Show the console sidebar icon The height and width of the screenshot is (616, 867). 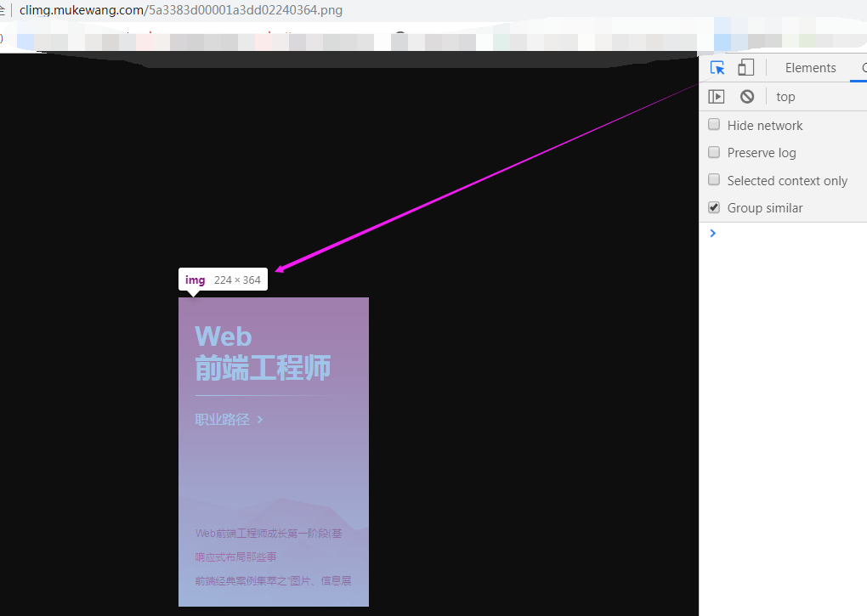coord(716,97)
